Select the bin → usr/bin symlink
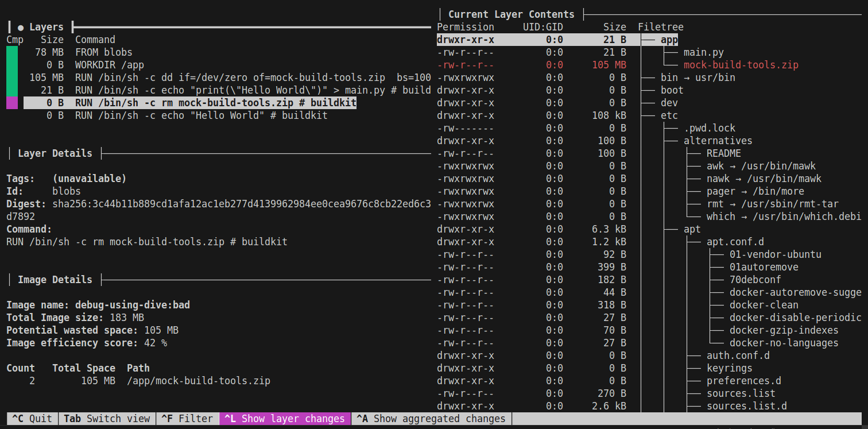This screenshot has height=429, width=868. [697, 78]
